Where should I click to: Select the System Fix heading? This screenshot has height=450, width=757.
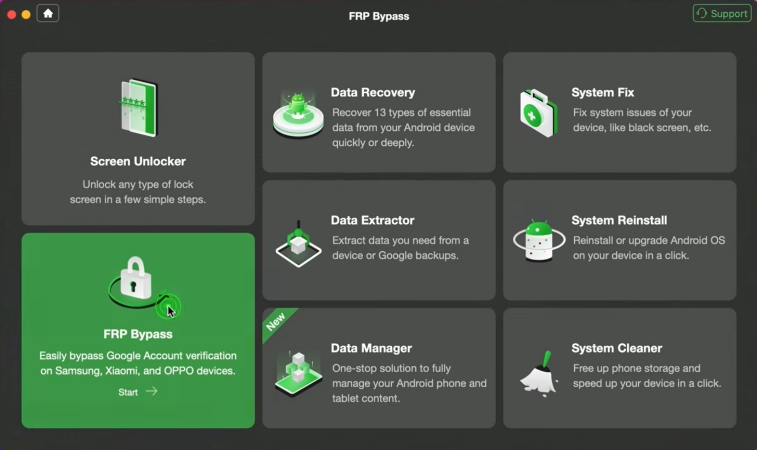pyautogui.click(x=603, y=92)
